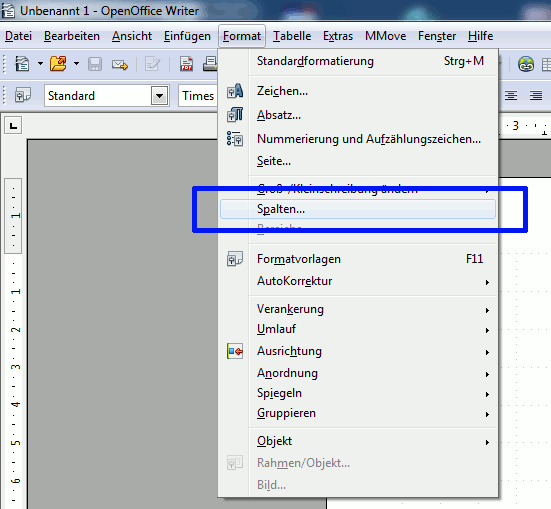Click the Save floppy disk icon

tap(95, 64)
